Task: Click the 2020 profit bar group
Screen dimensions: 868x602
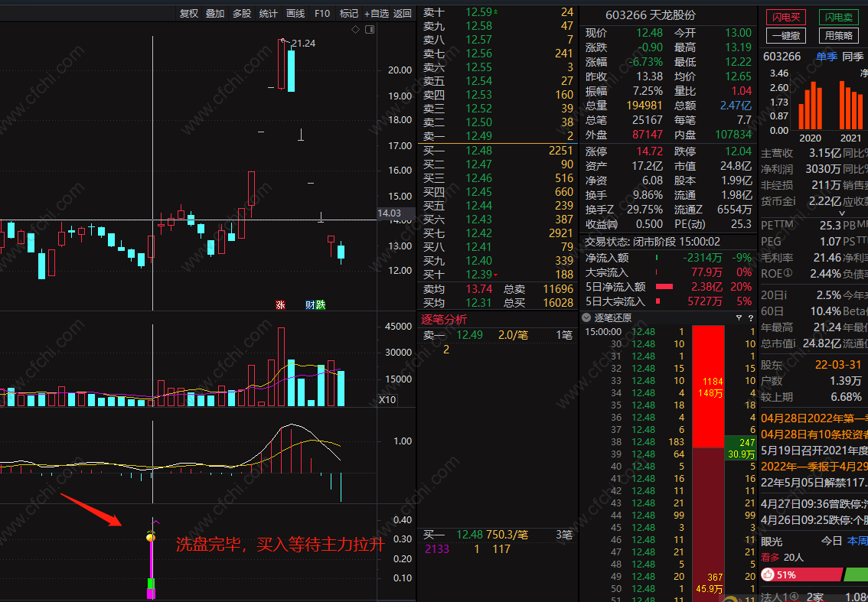Action: [811, 107]
